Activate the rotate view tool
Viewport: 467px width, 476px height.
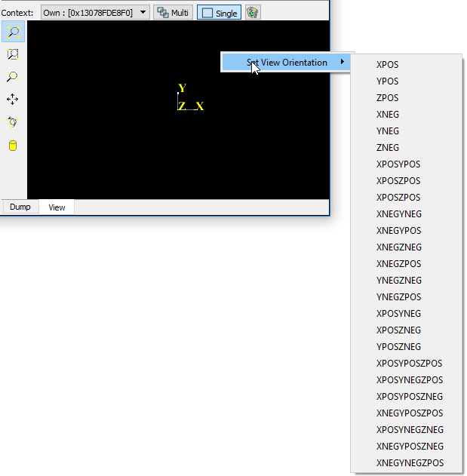tap(13, 122)
